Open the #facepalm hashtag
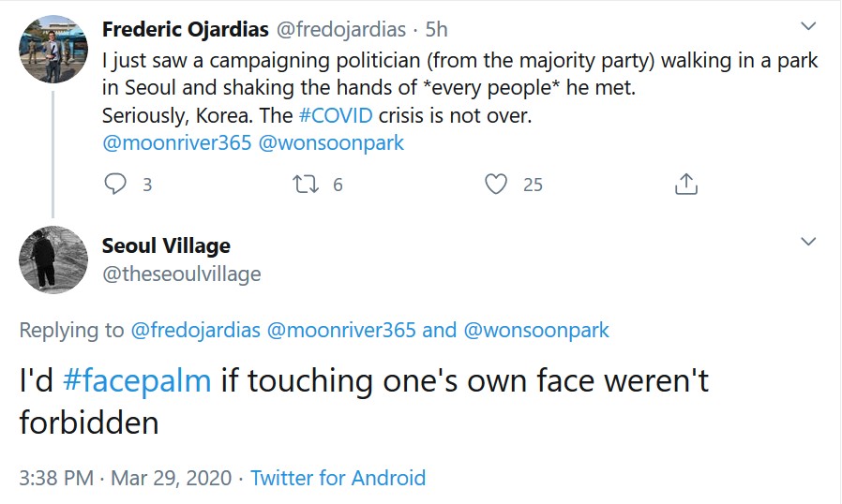Image resolution: width=842 pixels, height=504 pixels. [137, 381]
